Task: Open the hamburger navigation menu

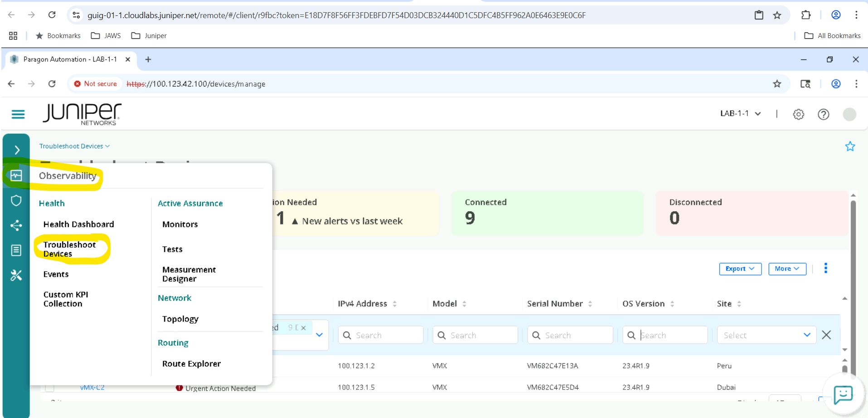Action: tap(18, 114)
